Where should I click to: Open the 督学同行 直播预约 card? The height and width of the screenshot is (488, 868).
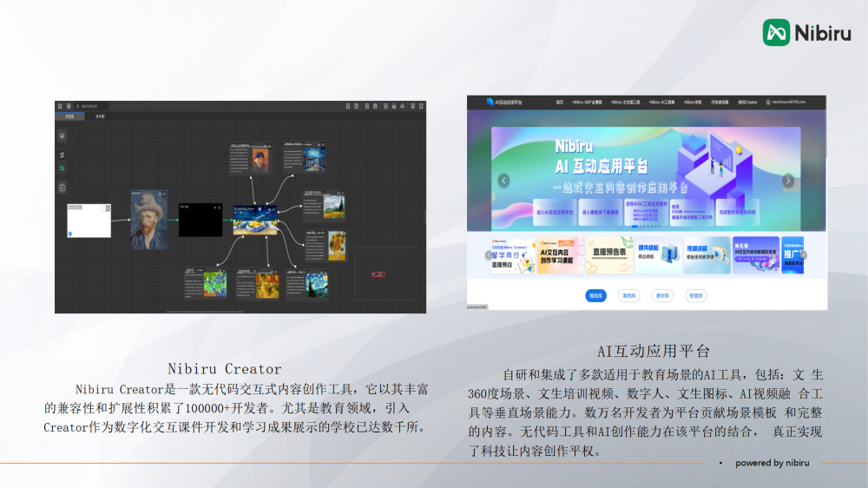pos(513,255)
